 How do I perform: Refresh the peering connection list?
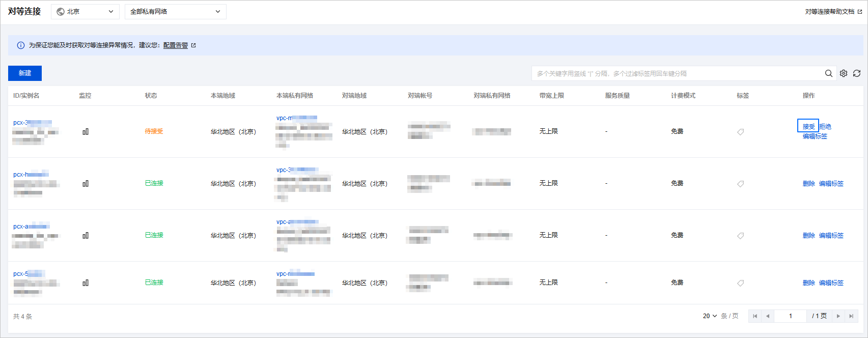coord(857,73)
